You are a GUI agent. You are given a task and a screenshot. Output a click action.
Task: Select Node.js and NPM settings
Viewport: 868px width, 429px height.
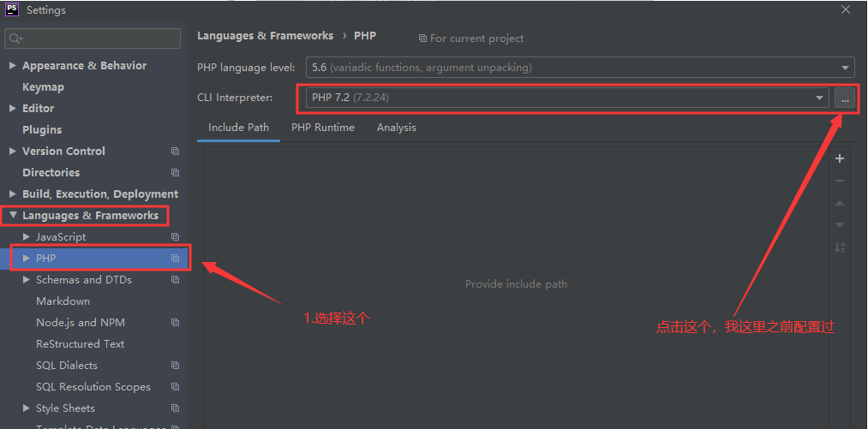(81, 323)
